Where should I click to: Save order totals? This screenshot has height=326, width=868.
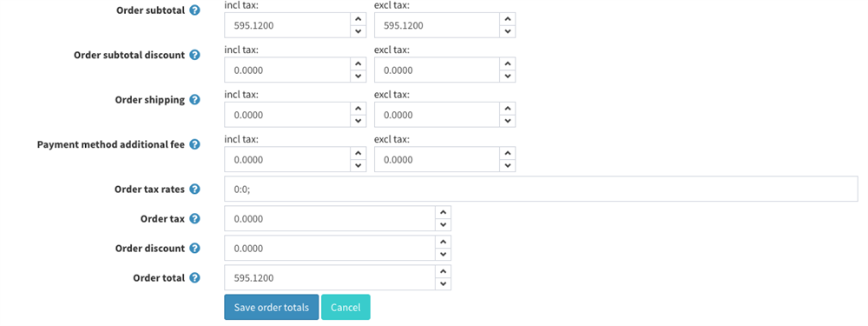click(x=271, y=307)
